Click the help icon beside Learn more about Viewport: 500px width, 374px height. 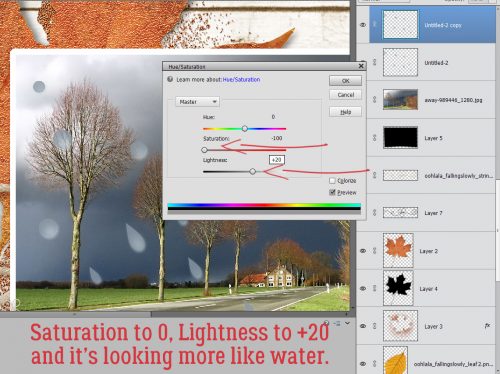click(x=170, y=79)
